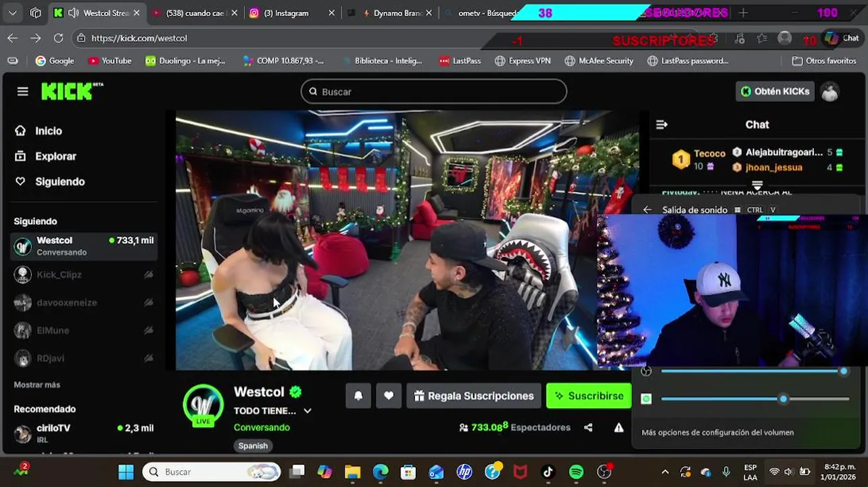
Task: Open Más opciones de configuración del volumen
Action: [717, 432]
